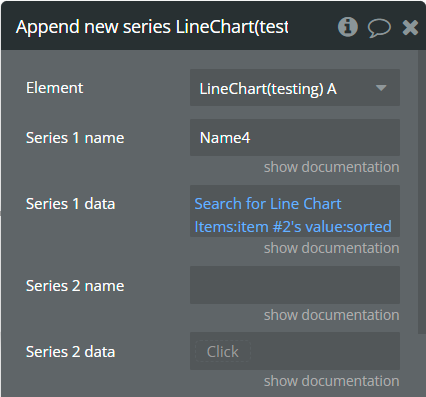Edit the Series 1 name field Name4

coord(295,137)
